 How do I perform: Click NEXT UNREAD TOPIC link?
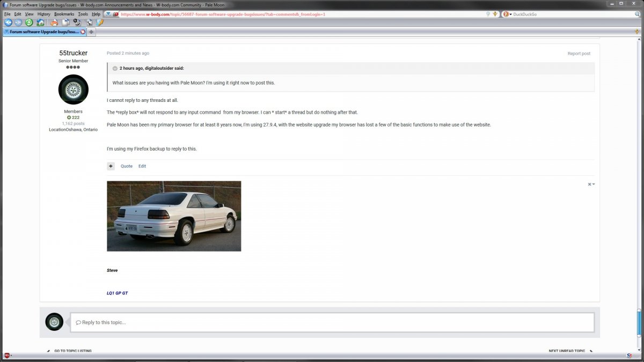click(x=567, y=351)
